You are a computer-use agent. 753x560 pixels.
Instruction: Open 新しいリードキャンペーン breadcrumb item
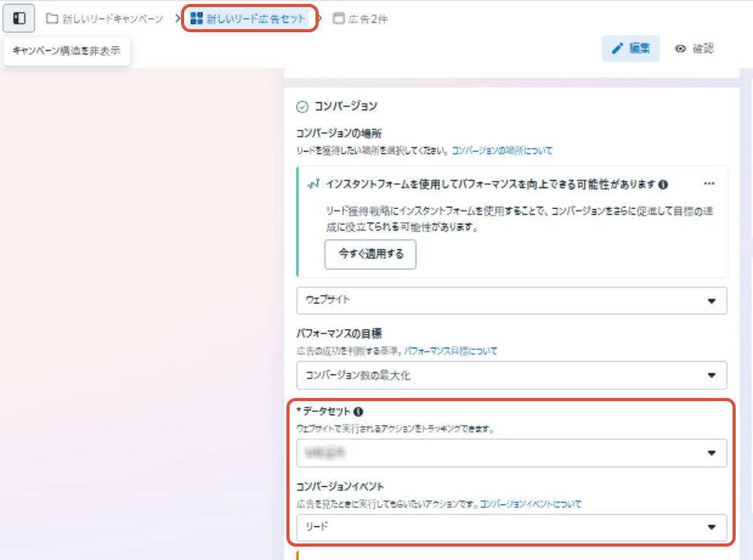pos(113,19)
